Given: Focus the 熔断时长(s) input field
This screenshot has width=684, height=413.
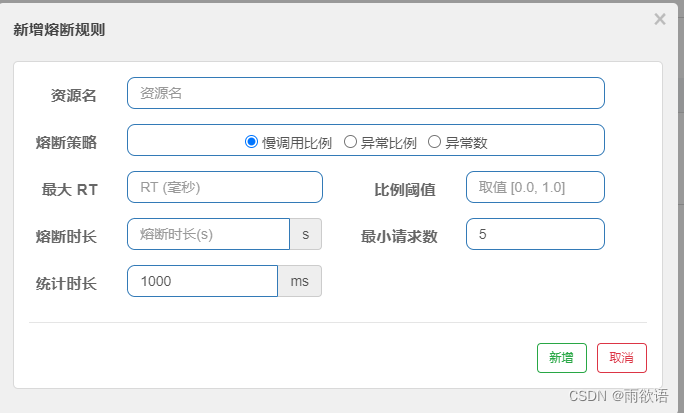Looking at the screenshot, I should click(209, 234).
